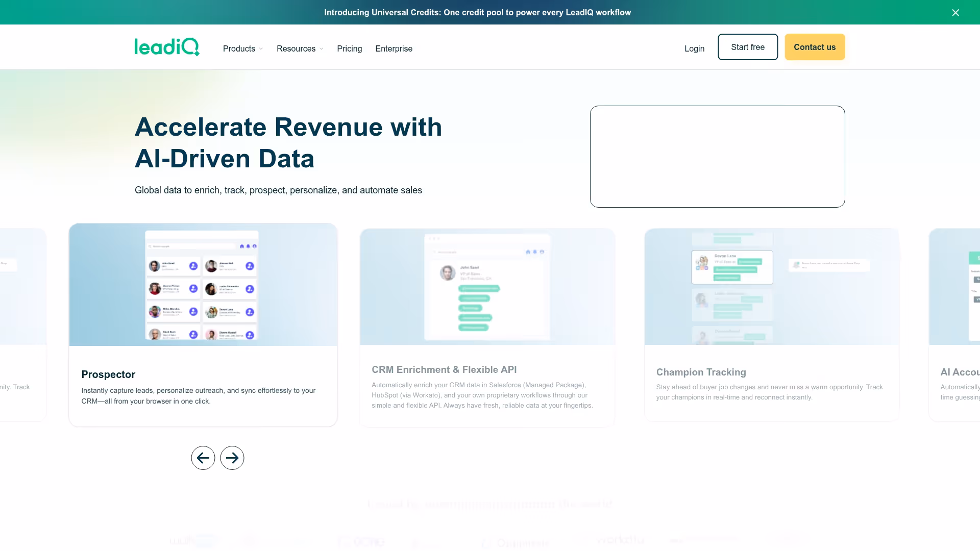The height and width of the screenshot is (551, 980).
Task: Expand the Resources dropdown chevron
Action: pyautogui.click(x=321, y=49)
